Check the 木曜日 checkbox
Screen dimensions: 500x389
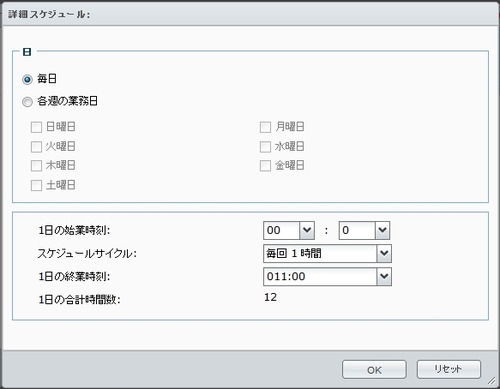[x=36, y=166]
